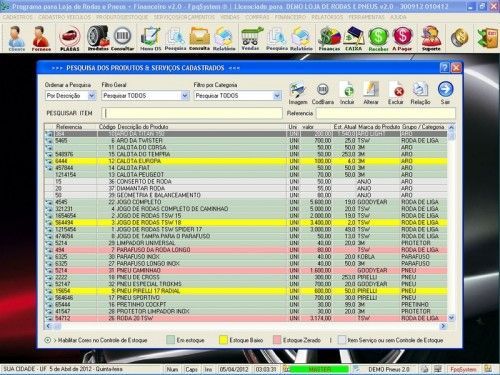Sort by the Referencia column header
The height and width of the screenshot is (375, 500).
point(69,127)
